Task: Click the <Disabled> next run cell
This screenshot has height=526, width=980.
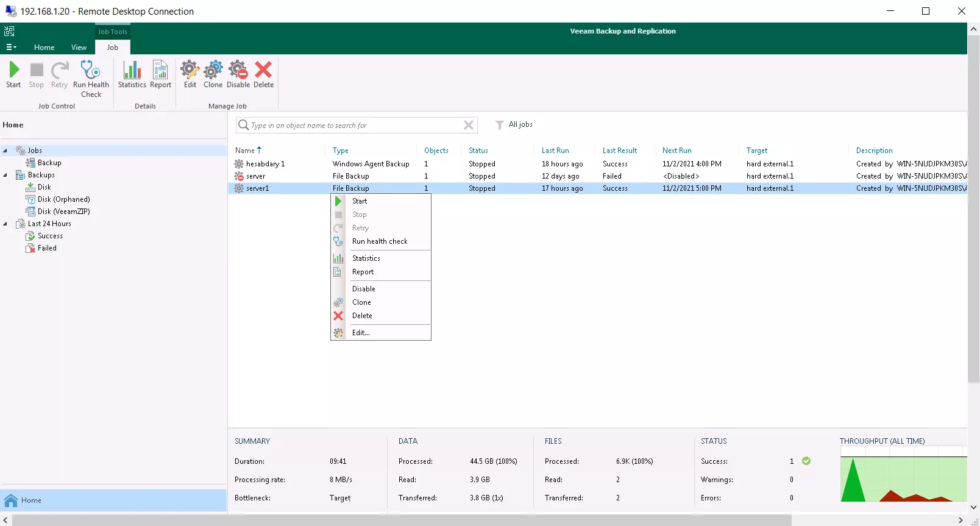Action: pyautogui.click(x=681, y=176)
